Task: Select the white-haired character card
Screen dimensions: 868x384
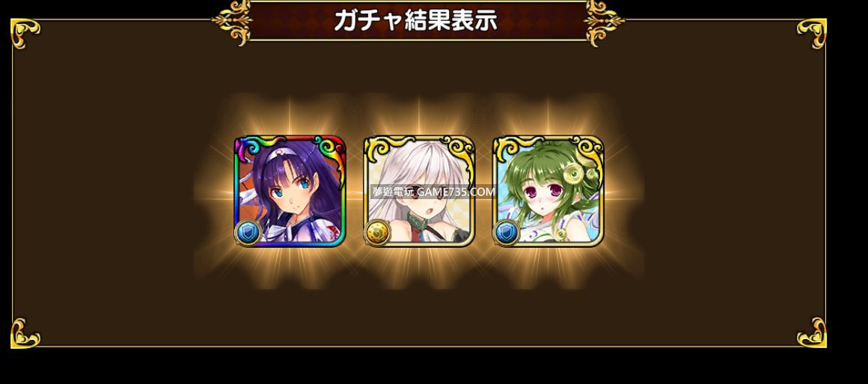Action: coord(419,191)
